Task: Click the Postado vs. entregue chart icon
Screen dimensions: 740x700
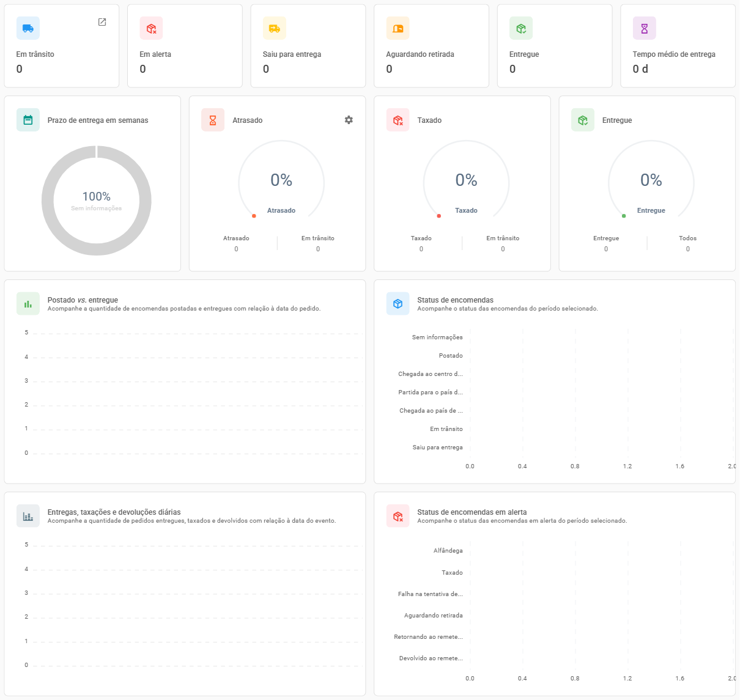Action: 28,304
